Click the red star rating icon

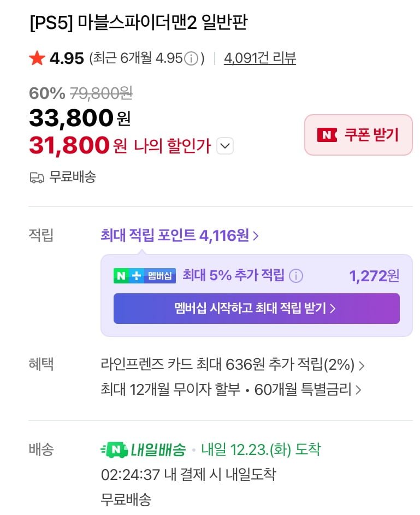click(37, 58)
